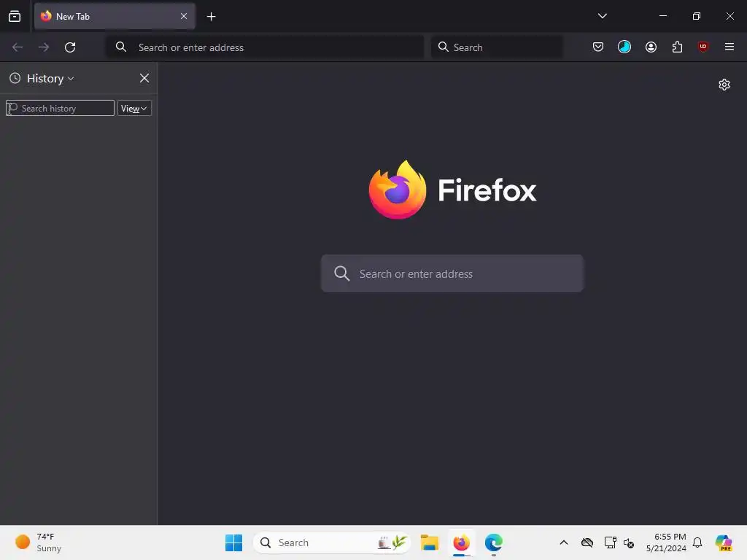Image resolution: width=747 pixels, height=560 pixels.
Task: Click the address bar field
Action: 264,47
